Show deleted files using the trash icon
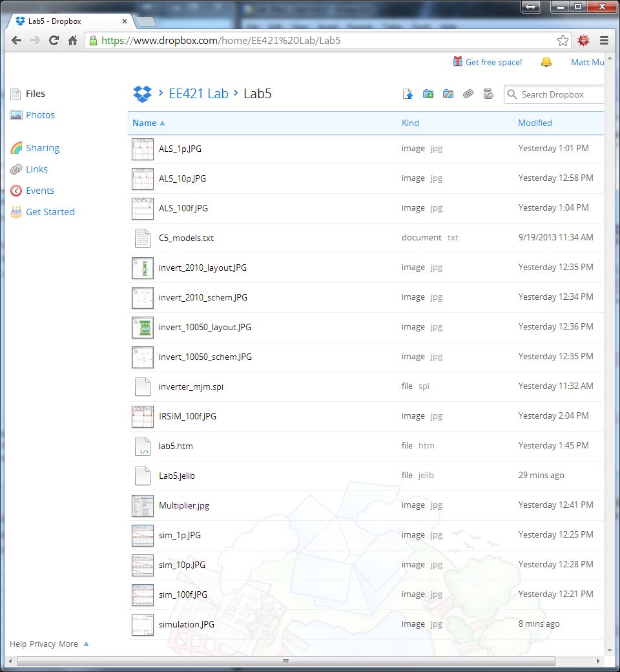The width and height of the screenshot is (620, 672). 488,94
